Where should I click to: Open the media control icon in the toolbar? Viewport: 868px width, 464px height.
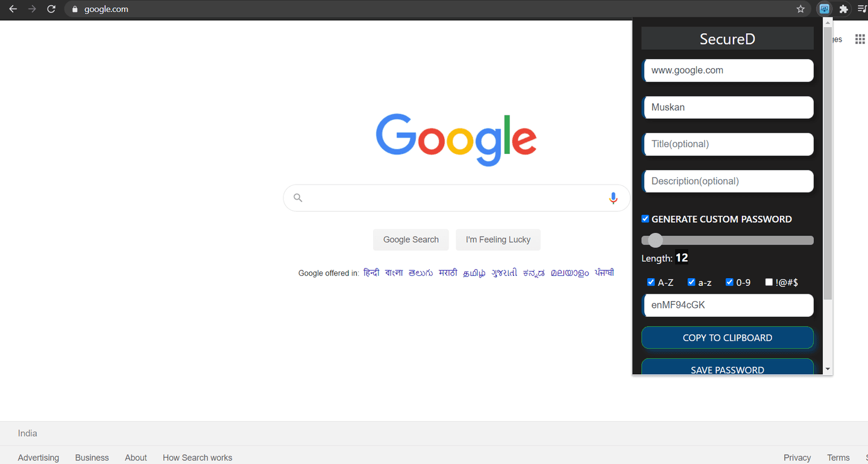tap(862, 9)
